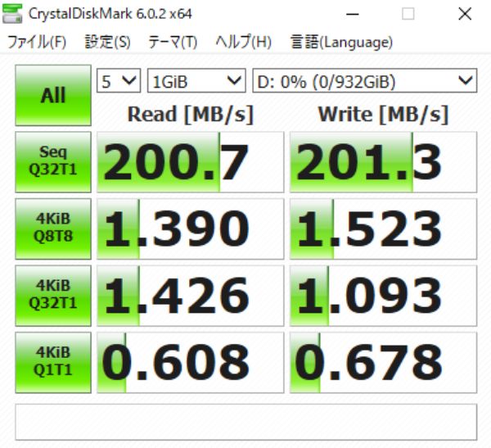
Task: Click the Read [MB/s] column header
Action: pyautogui.click(x=191, y=114)
